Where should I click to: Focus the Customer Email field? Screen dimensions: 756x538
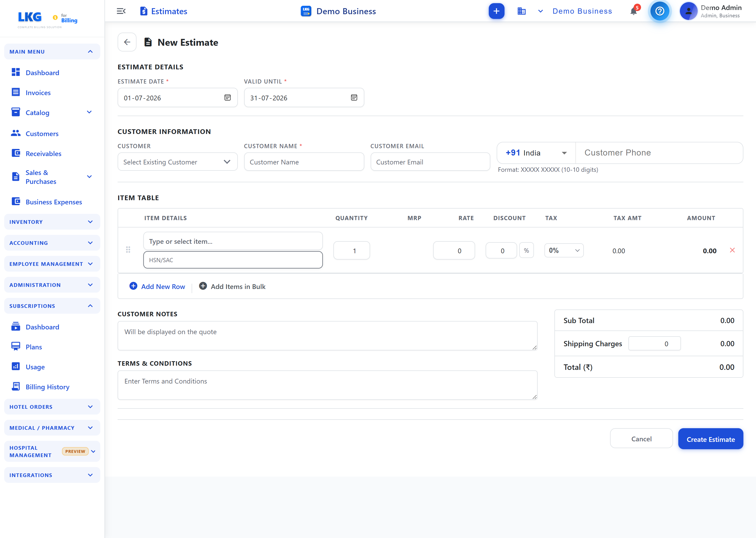pyautogui.click(x=430, y=162)
